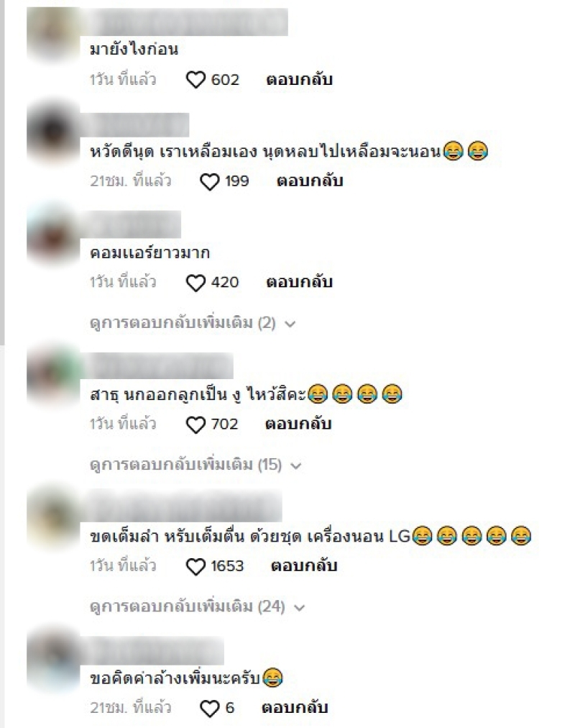Reply to the หวัดดีนุด comment

click(310, 181)
